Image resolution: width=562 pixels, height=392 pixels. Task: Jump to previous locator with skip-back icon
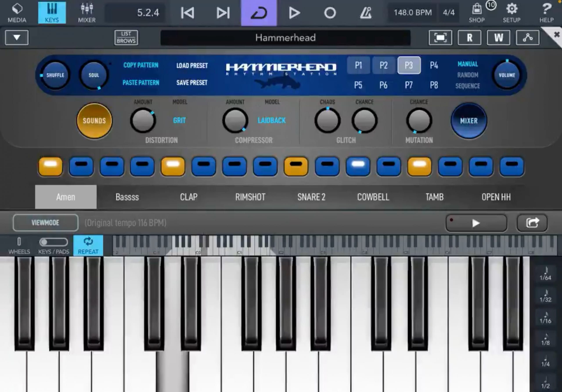point(187,13)
